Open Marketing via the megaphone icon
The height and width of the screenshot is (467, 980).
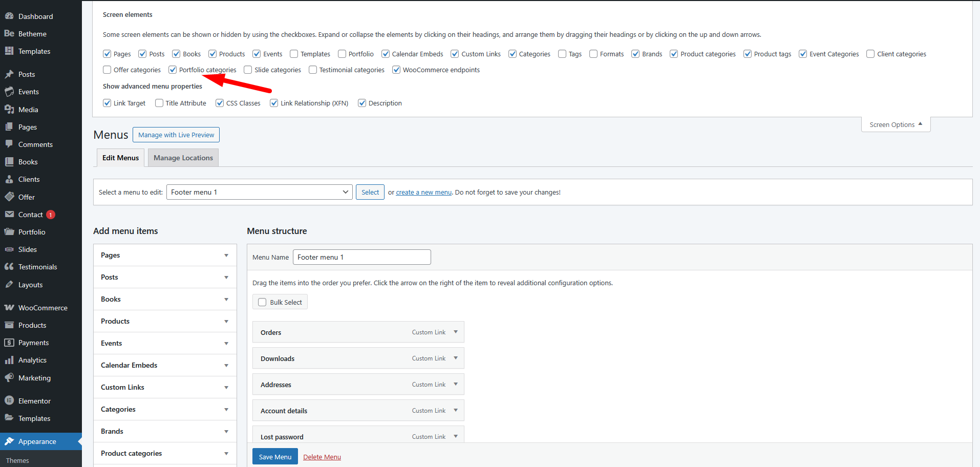point(9,378)
